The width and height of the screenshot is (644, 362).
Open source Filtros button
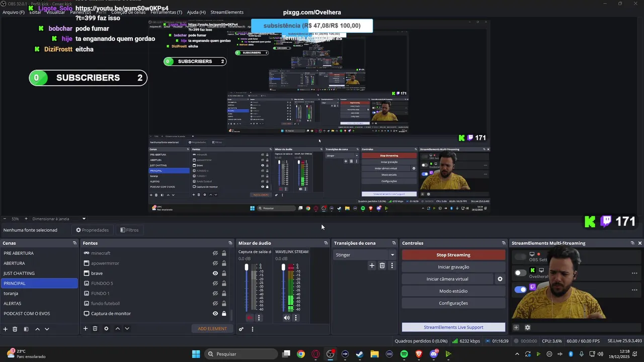point(129,230)
